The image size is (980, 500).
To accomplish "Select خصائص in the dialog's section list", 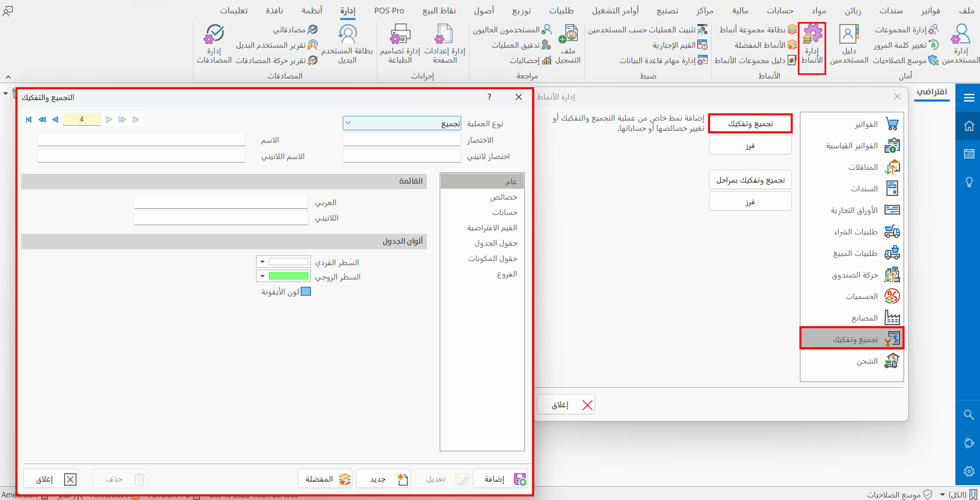I will (482, 197).
